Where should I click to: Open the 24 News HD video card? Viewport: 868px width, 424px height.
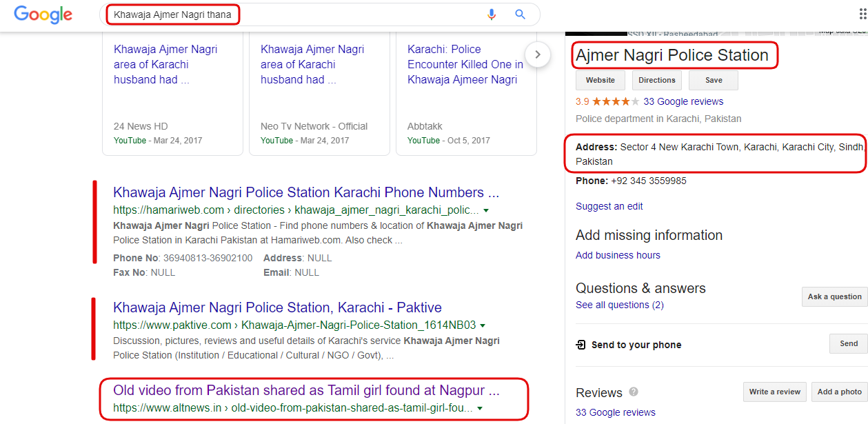coord(172,92)
